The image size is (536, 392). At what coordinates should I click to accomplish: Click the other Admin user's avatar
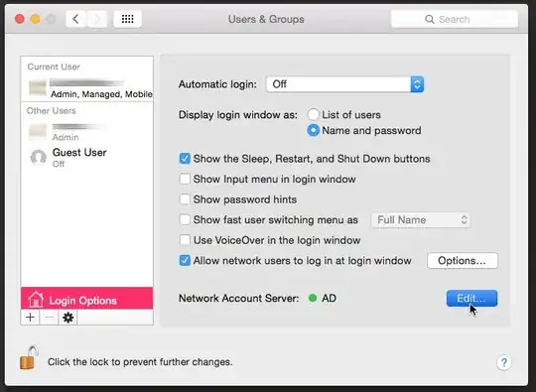pos(38,132)
